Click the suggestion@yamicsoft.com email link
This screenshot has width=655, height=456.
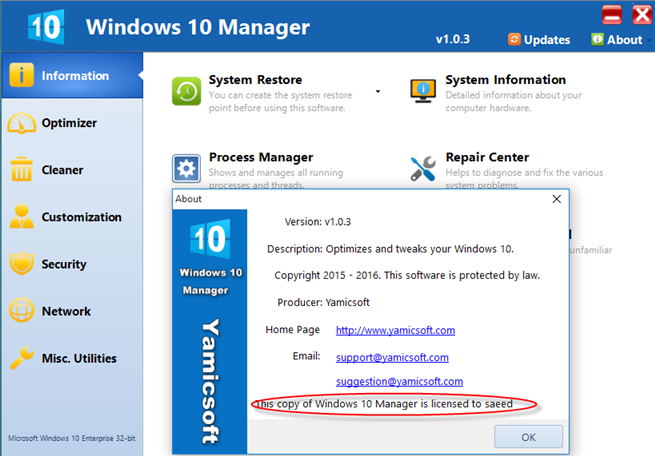tap(398, 381)
